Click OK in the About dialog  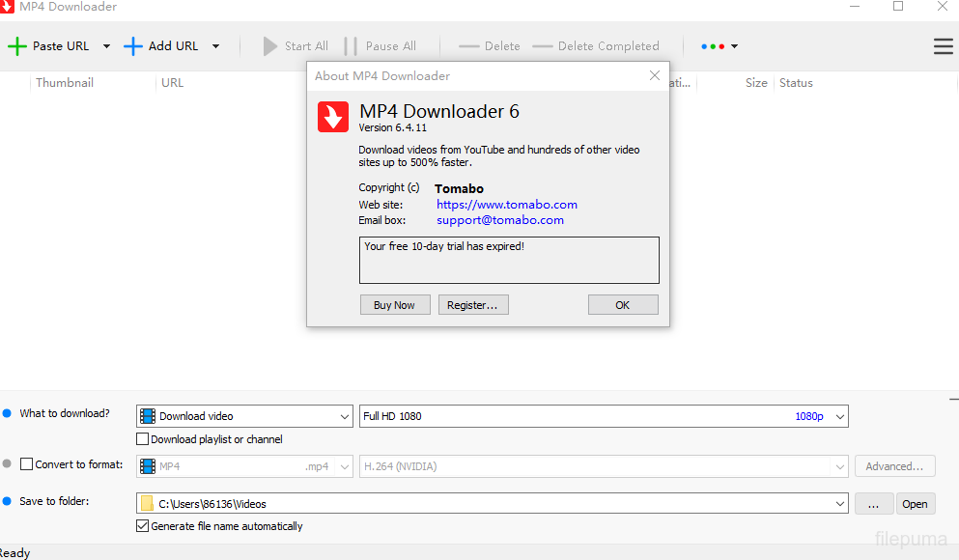(x=623, y=305)
